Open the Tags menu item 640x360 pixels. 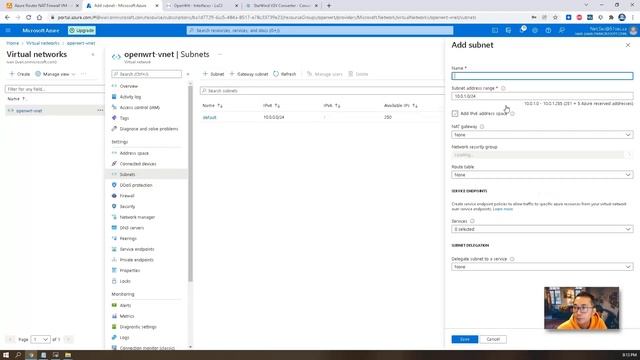(124, 118)
